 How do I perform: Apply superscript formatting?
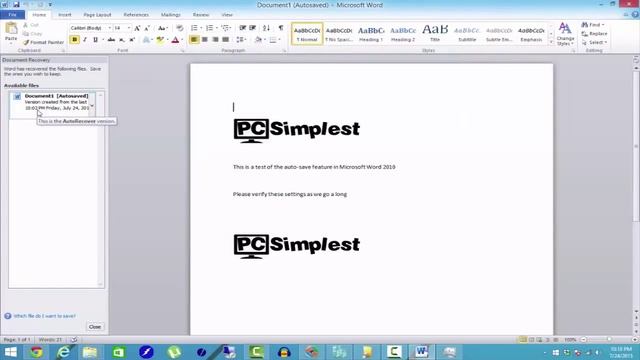coord(132,40)
